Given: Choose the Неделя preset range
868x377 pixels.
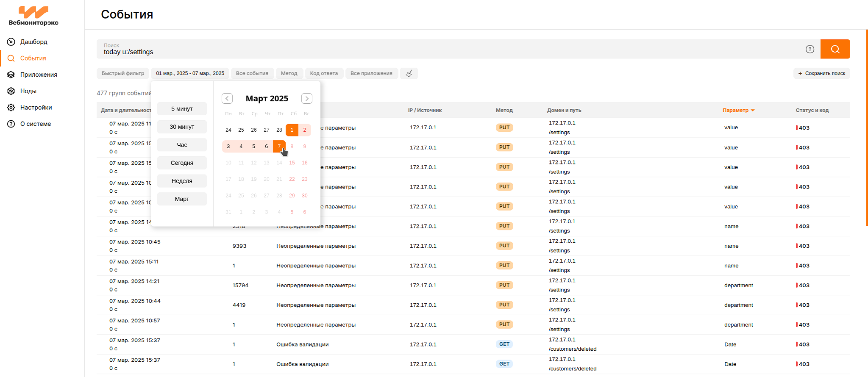Looking at the screenshot, I should coord(182,181).
